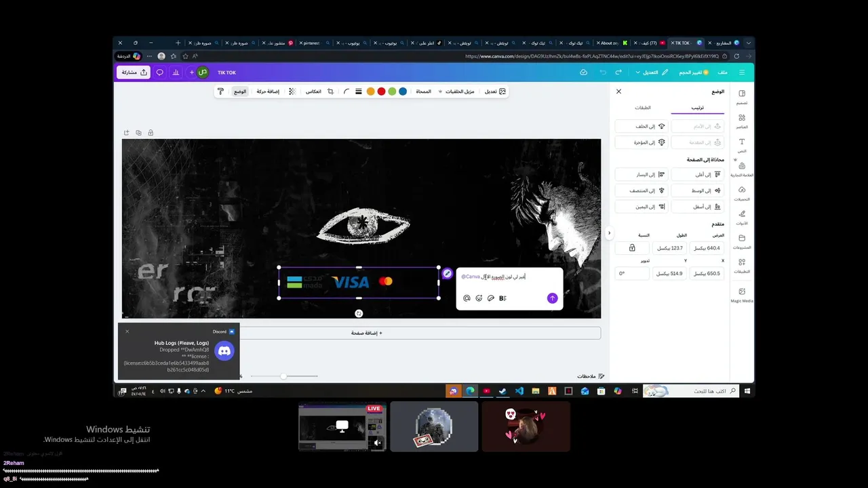Open the Projects (المشروعات) sidebar panel
Image resolution: width=868 pixels, height=488 pixels.
(742, 242)
